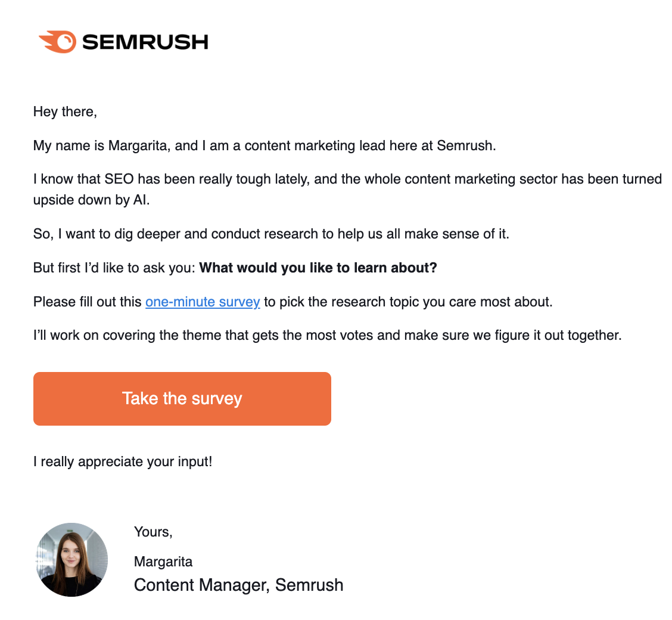The width and height of the screenshot is (672, 620).
Task: Click the appreciation line above the signature
Action: click(123, 461)
